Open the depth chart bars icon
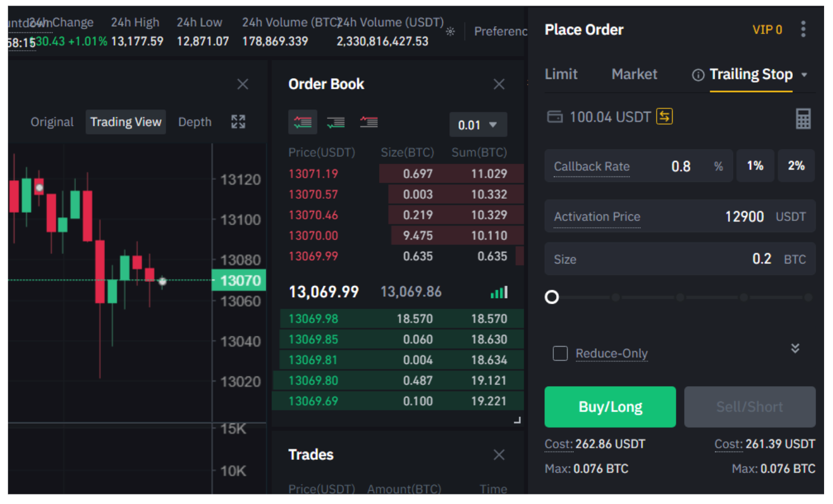 tap(499, 292)
